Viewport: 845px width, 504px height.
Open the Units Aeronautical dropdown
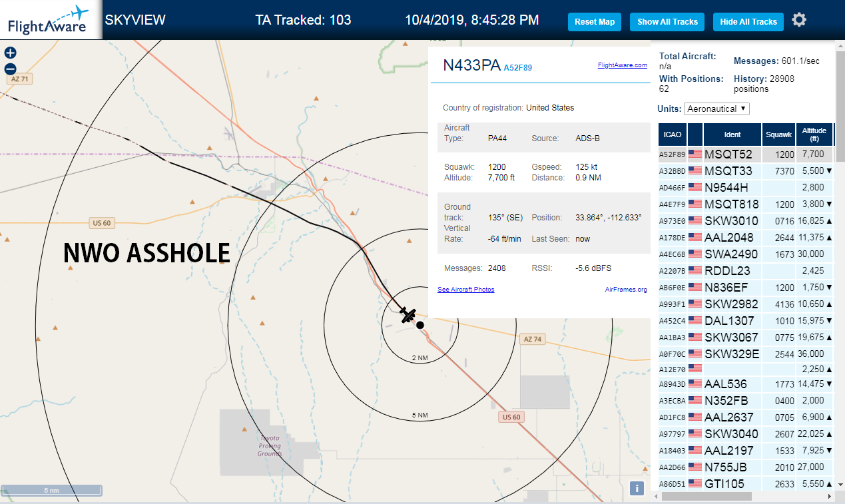(x=716, y=109)
